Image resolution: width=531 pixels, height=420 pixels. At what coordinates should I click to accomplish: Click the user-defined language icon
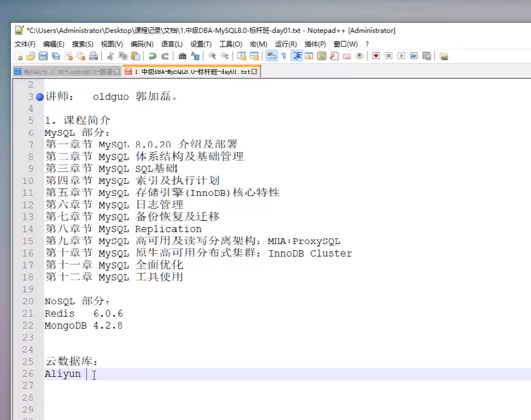pyautogui.click(x=309, y=56)
